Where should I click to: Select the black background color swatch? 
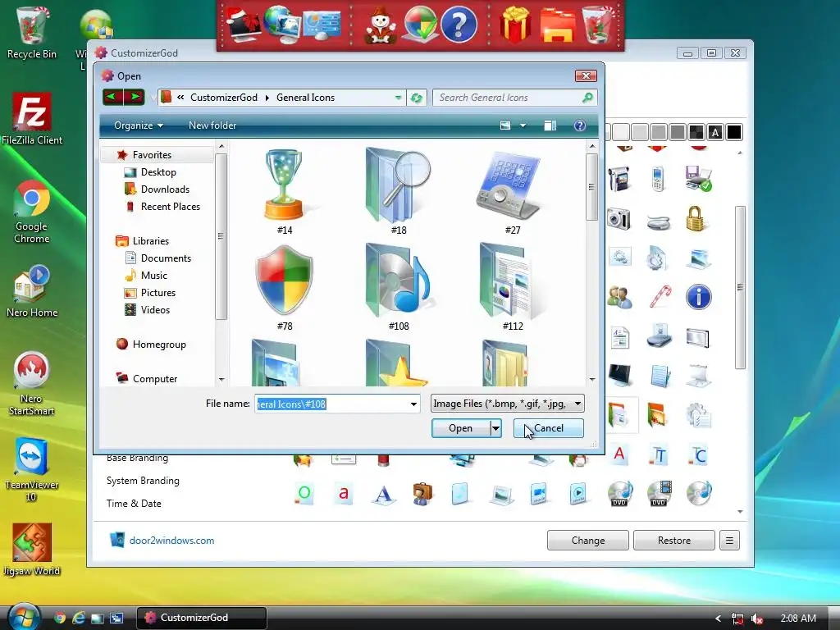point(734,132)
